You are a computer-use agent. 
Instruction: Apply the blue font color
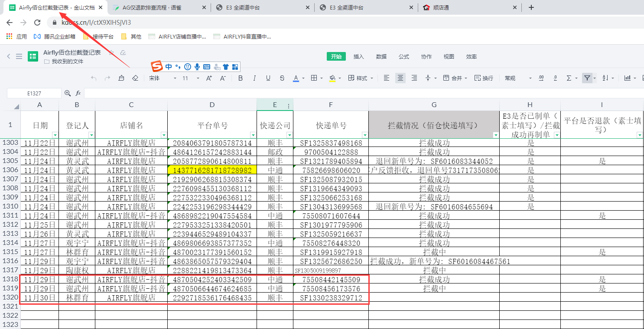point(296,78)
